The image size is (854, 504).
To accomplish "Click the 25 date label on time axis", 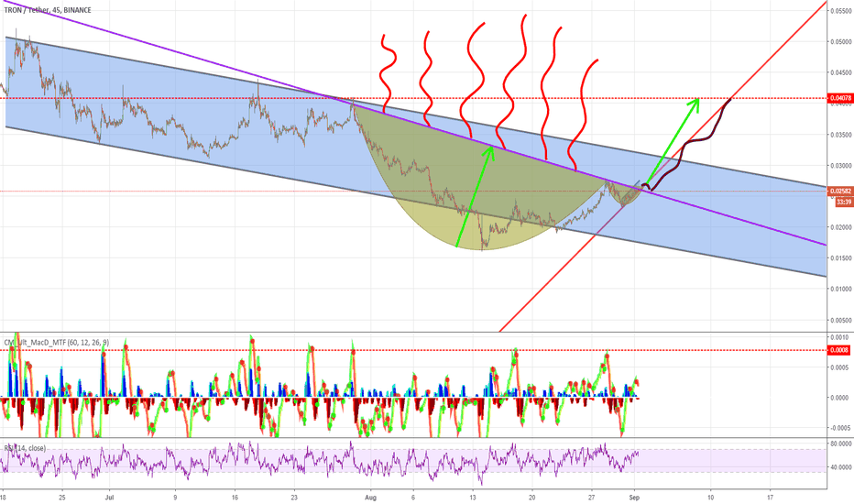I will pos(62,497).
